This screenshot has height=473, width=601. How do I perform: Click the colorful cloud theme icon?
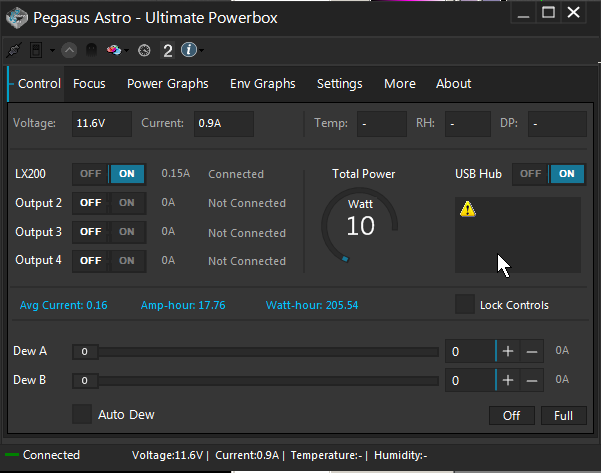coord(114,50)
